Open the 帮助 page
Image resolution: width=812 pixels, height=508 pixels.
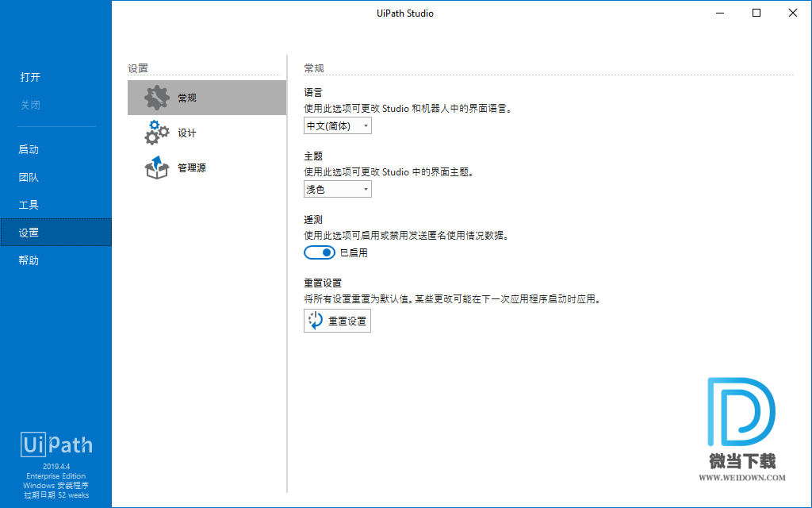coord(29,260)
